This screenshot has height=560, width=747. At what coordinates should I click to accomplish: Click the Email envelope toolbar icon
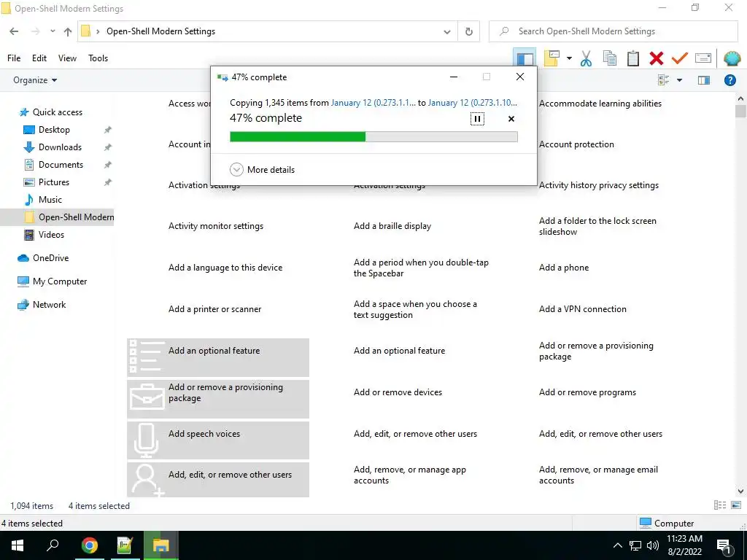pos(703,58)
